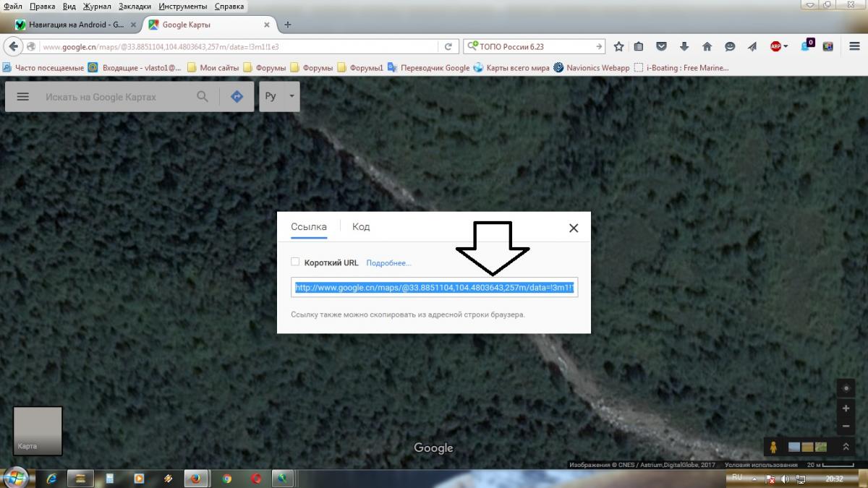Switch to the Код tab
The image size is (868, 488).
[x=361, y=227]
